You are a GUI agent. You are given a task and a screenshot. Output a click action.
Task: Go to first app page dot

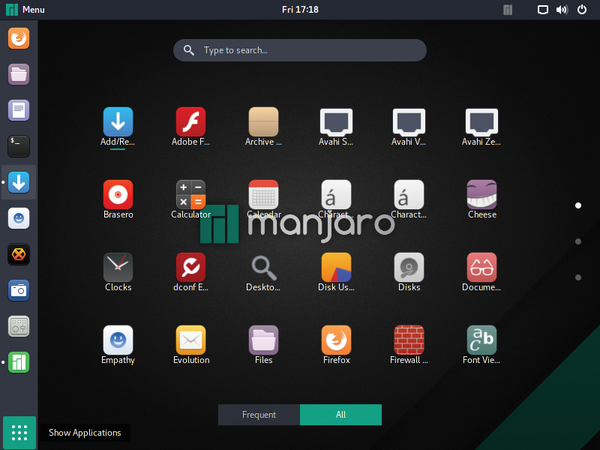pyautogui.click(x=578, y=205)
